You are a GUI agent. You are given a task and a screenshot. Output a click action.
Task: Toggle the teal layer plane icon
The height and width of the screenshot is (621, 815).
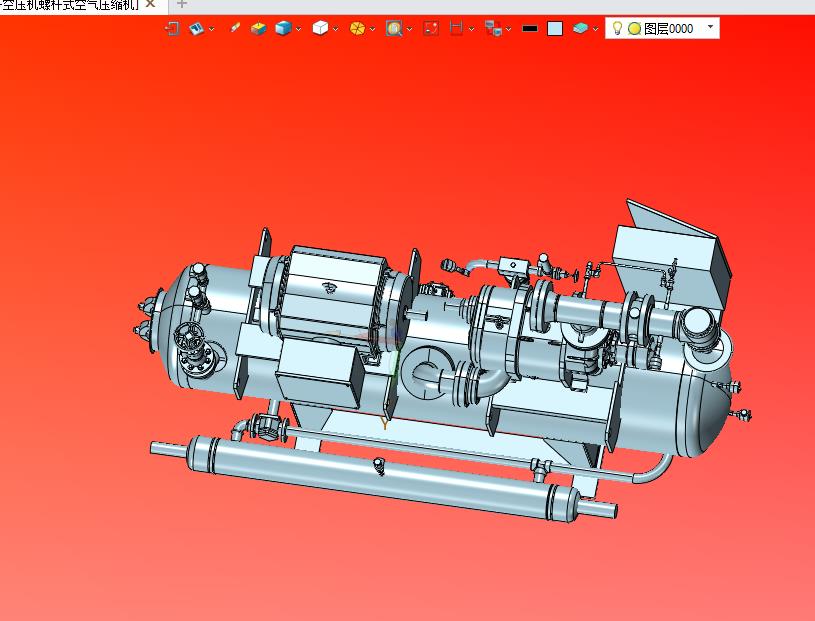581,28
